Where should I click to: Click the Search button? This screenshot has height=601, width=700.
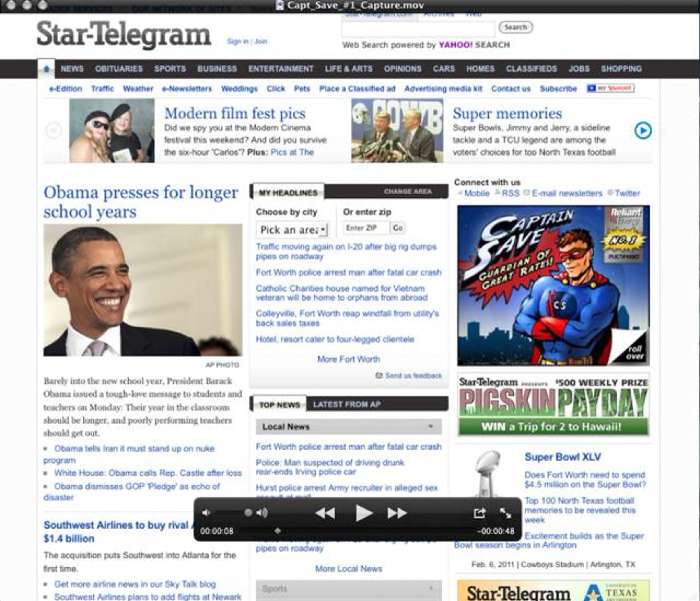pyautogui.click(x=516, y=27)
